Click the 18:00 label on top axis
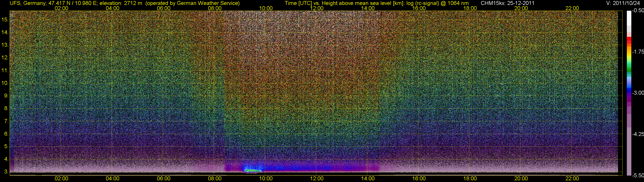 (470, 8)
